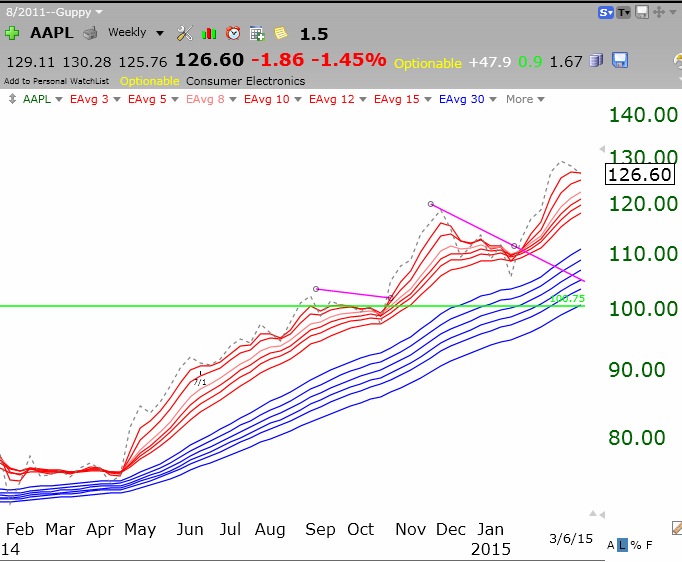
Task: Toggle logarithmic scale L button
Action: pos(622,545)
